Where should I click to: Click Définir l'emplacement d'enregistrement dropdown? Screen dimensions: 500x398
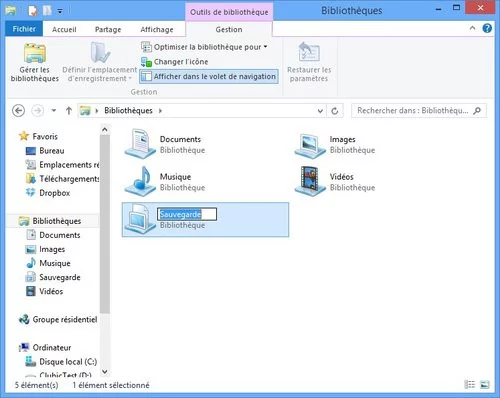click(100, 62)
